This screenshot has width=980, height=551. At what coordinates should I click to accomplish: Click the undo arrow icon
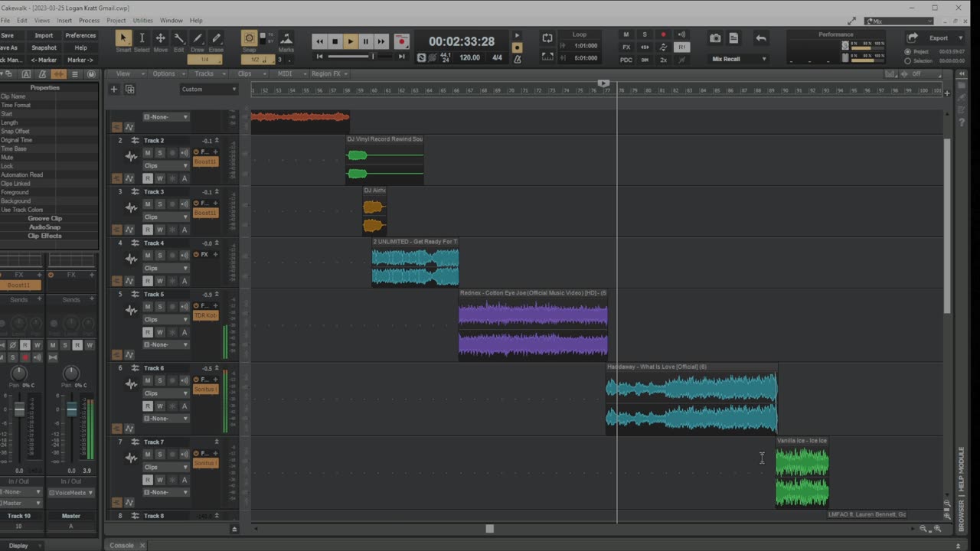coord(760,38)
